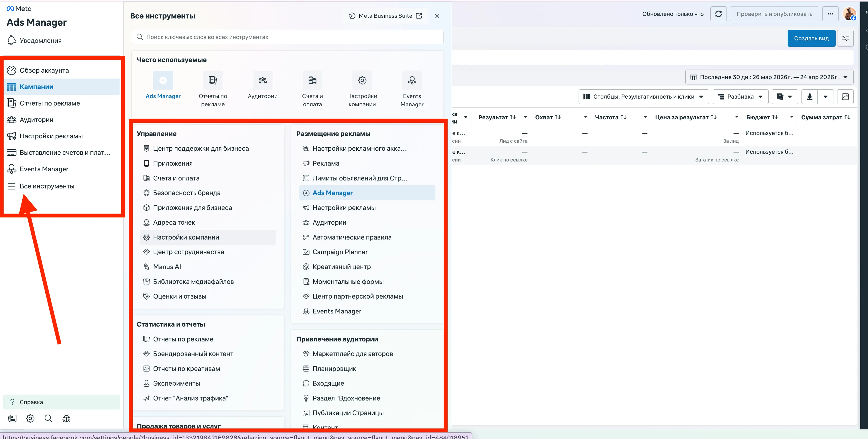The image size is (868, 439).
Task: Close the 'Все инструменты' panel
Action: pyautogui.click(x=437, y=16)
